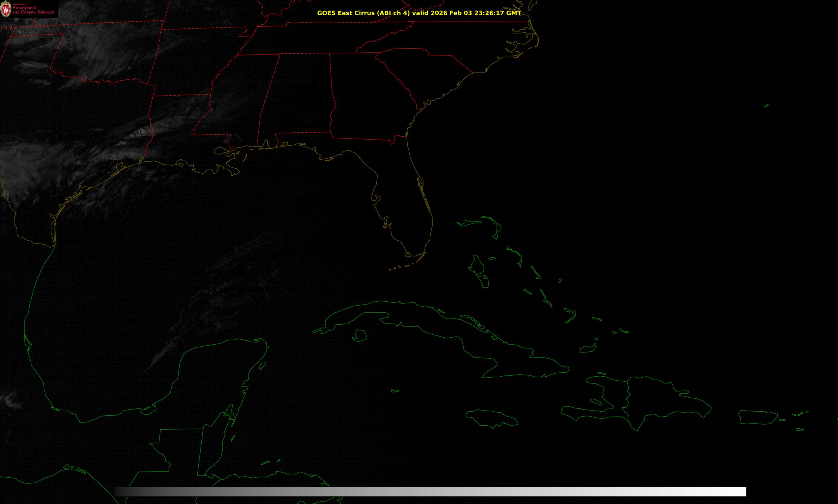This screenshot has height=504, width=838.
Task: Click the middle of the grayscale colorbar
Action: 430,491
